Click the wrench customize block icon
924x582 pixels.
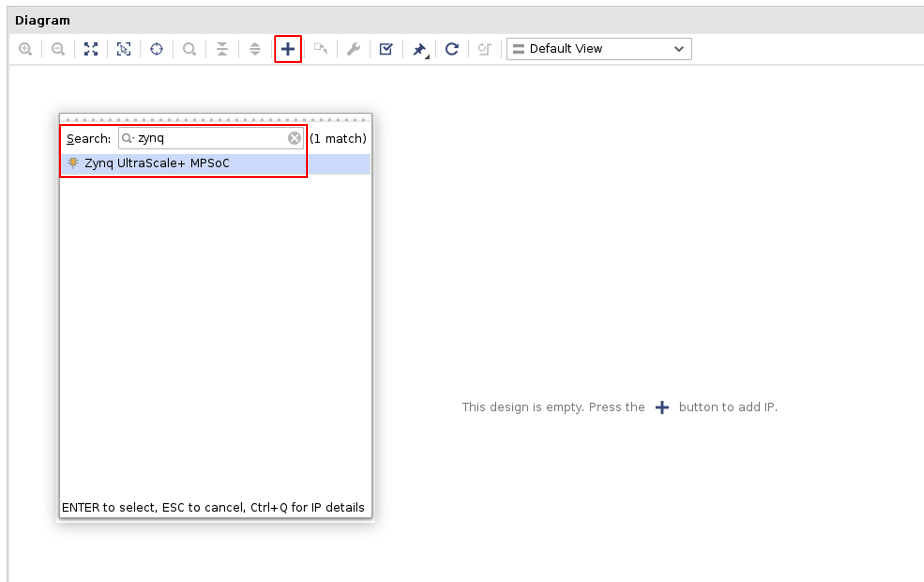(x=354, y=49)
